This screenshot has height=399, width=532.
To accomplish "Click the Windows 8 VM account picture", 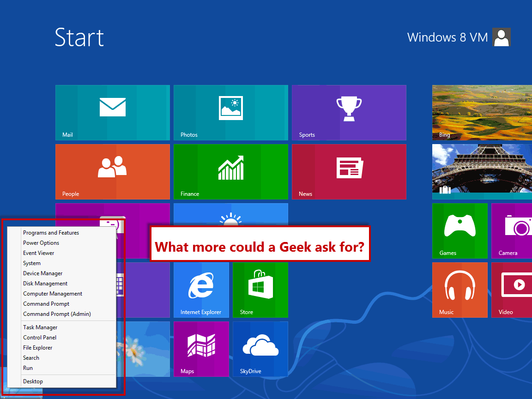I will coord(502,37).
